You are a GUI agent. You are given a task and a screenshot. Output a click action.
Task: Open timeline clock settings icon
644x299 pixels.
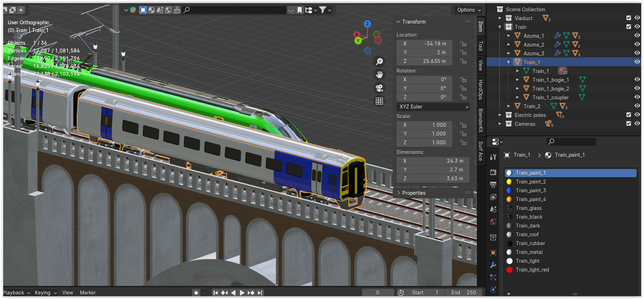(x=401, y=293)
